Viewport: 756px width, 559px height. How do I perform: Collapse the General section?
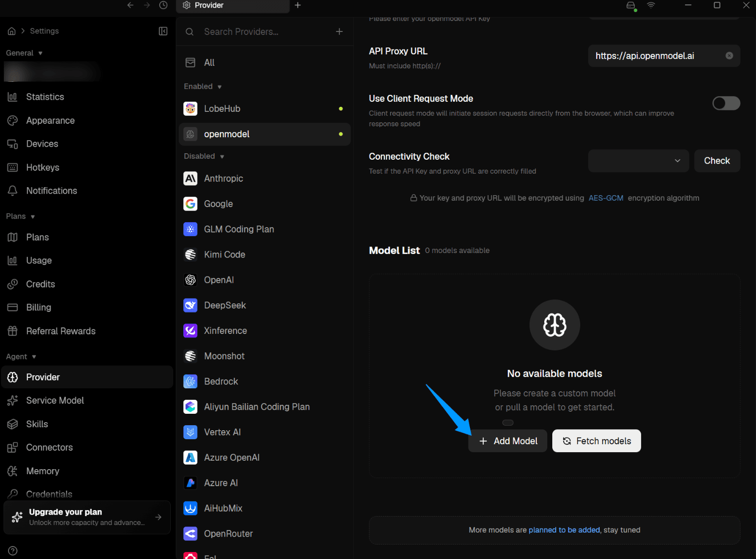24,53
